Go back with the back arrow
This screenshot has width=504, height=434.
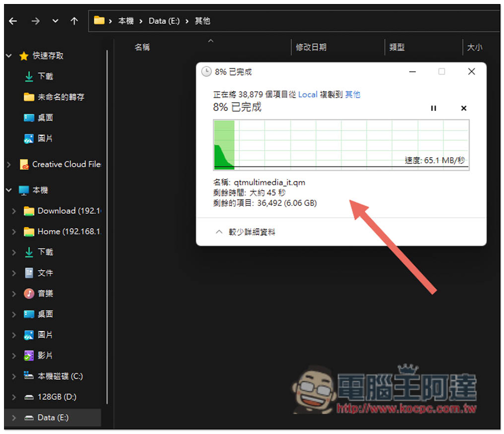[x=13, y=21]
